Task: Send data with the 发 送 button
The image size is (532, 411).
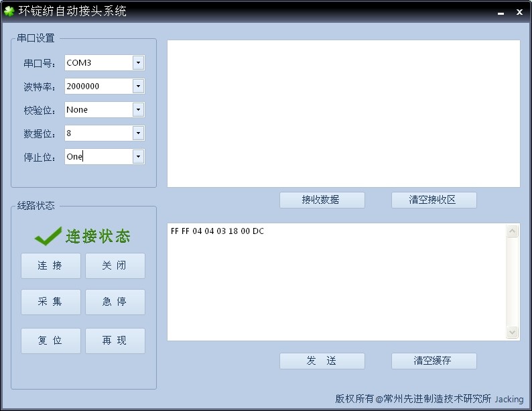Action: click(322, 361)
